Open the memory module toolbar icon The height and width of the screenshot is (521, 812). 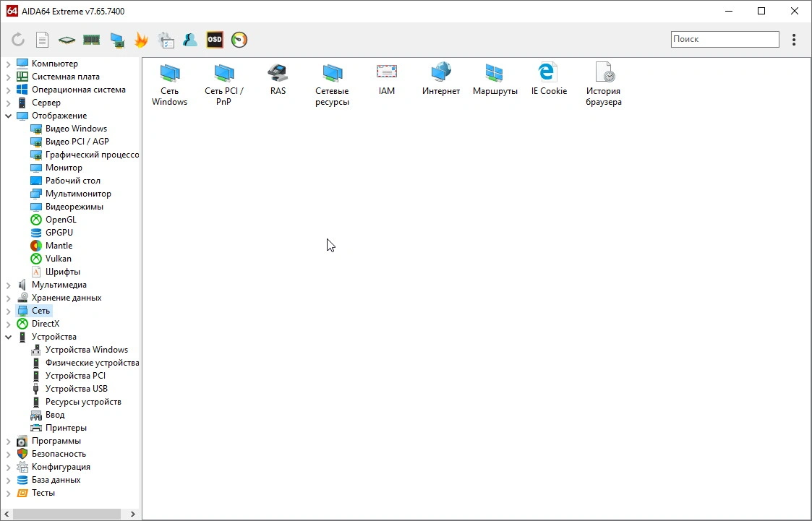91,40
